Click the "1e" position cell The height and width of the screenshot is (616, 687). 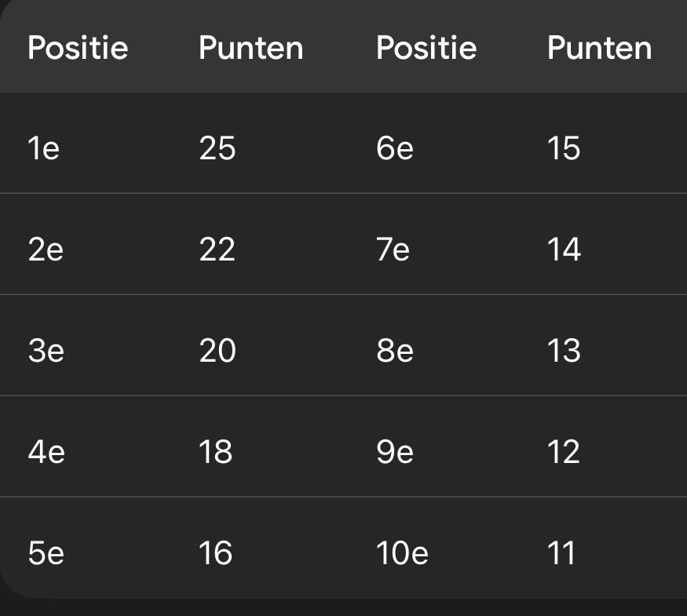pos(44,148)
